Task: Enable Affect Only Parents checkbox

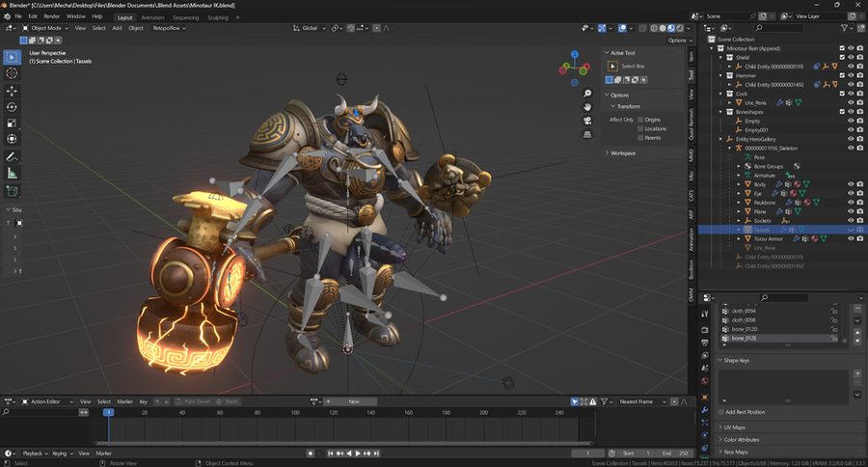Action: [640, 137]
